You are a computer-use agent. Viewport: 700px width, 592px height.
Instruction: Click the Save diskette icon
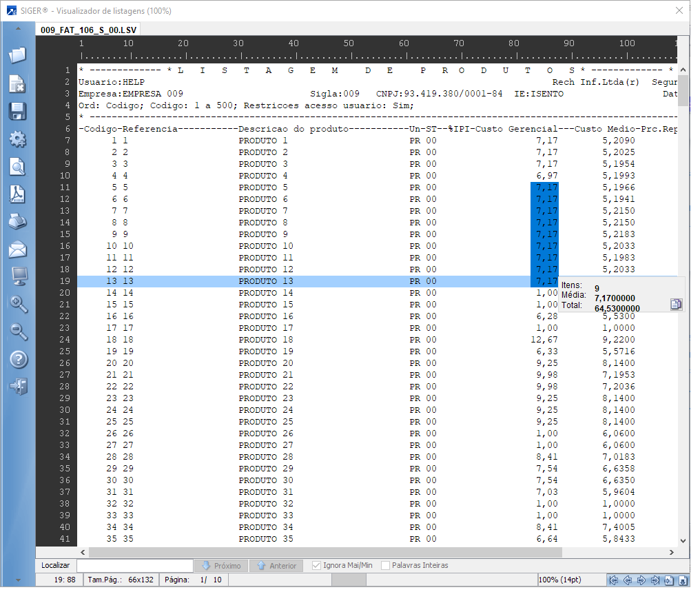[x=17, y=111]
